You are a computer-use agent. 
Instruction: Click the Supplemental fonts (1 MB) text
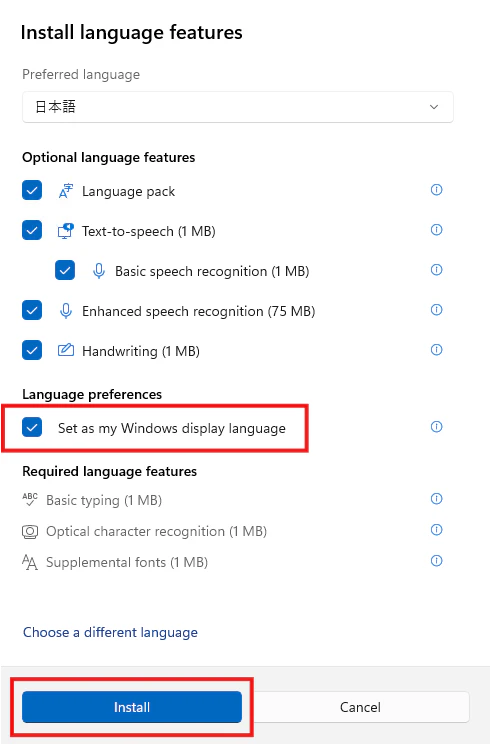coord(127,562)
